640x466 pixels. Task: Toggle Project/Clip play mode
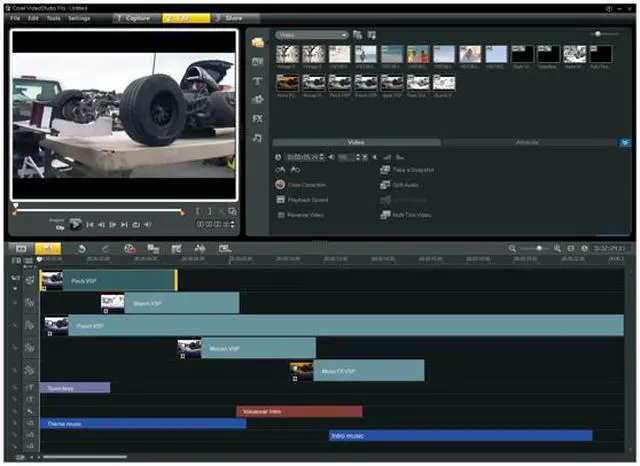[58, 224]
